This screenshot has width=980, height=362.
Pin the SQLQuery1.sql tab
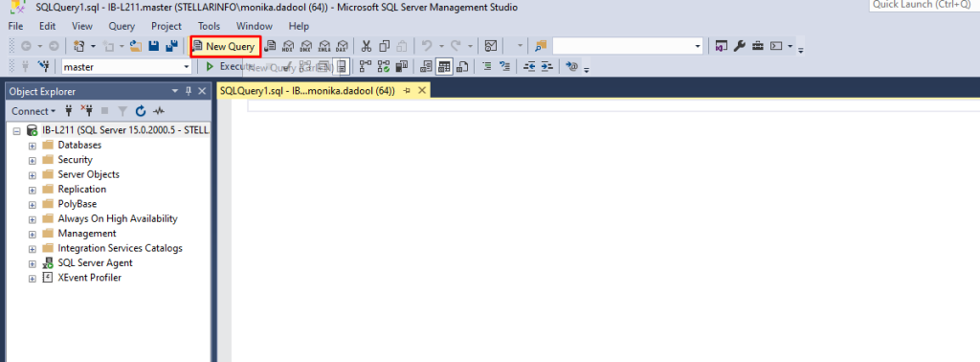click(407, 91)
